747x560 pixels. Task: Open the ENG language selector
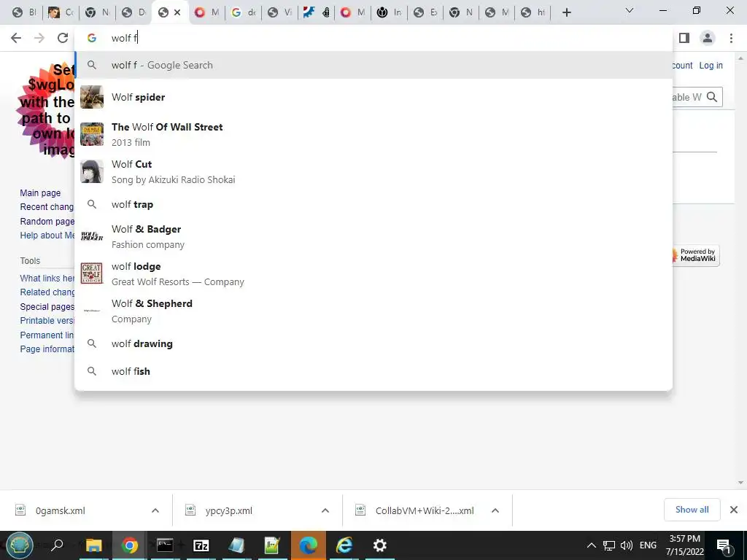click(648, 545)
